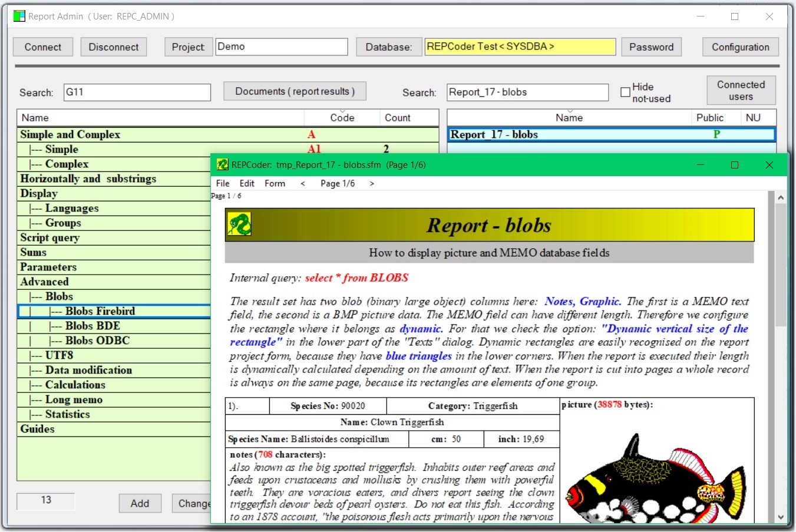Select the Complex tree row
The image size is (796, 532).
(x=114, y=164)
